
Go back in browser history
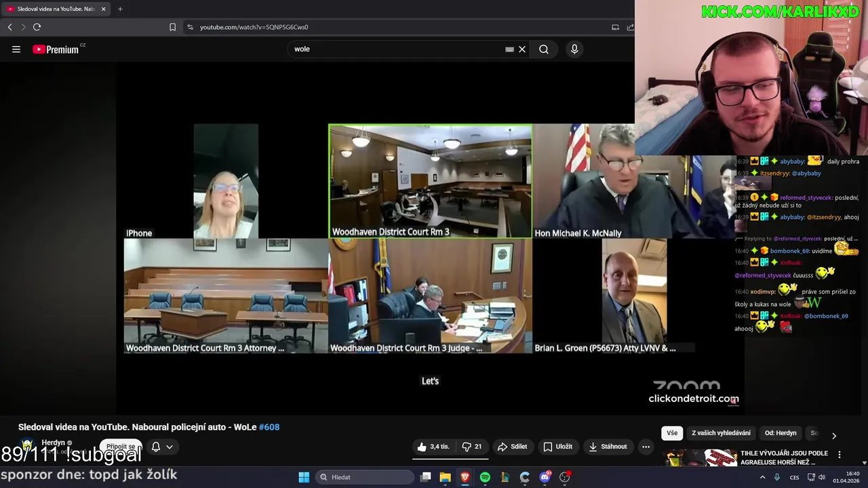(9, 27)
